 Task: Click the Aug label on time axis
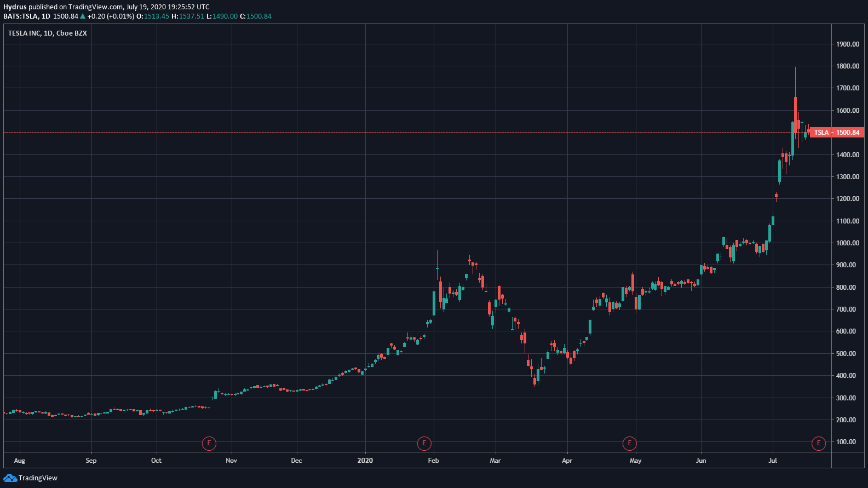[19, 461]
